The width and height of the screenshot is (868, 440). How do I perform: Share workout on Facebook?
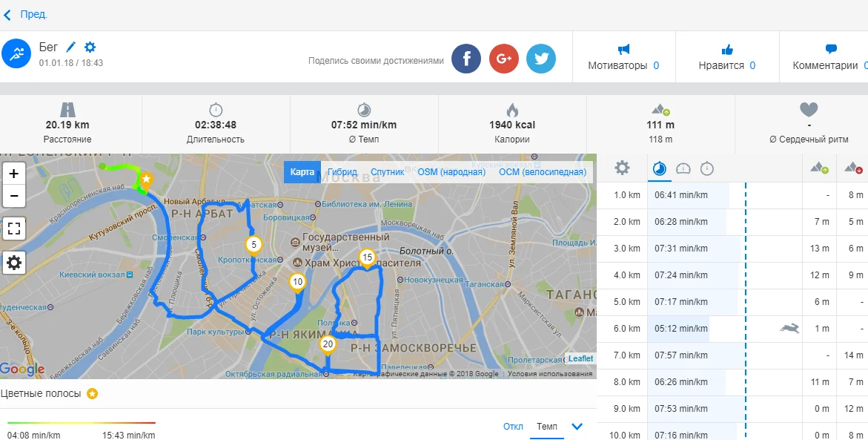[466, 58]
